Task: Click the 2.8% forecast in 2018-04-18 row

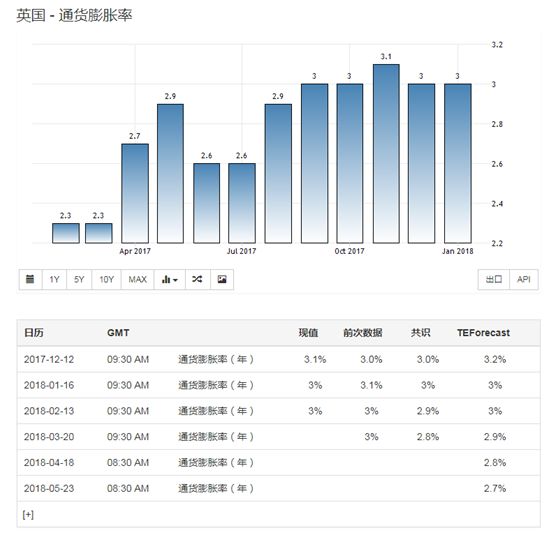Action: (x=495, y=463)
